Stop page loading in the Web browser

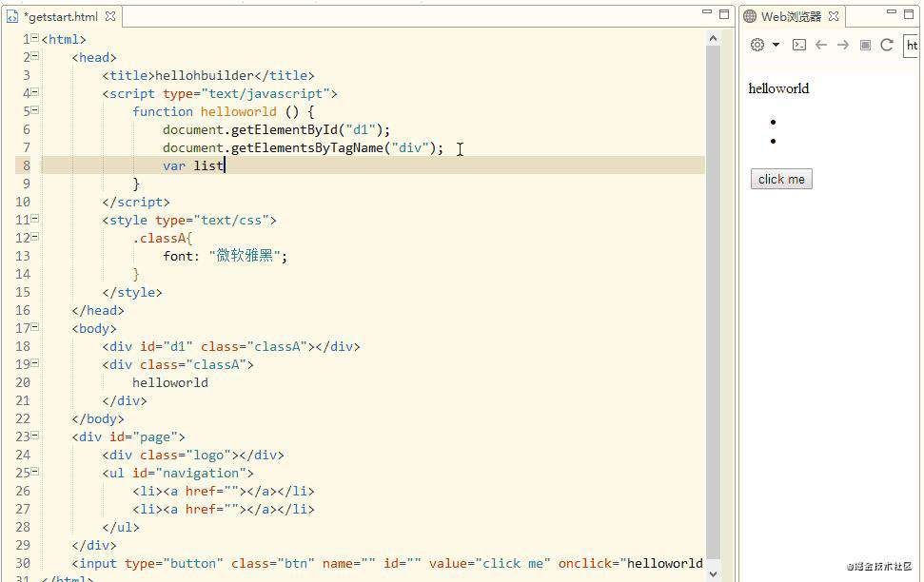tap(865, 45)
